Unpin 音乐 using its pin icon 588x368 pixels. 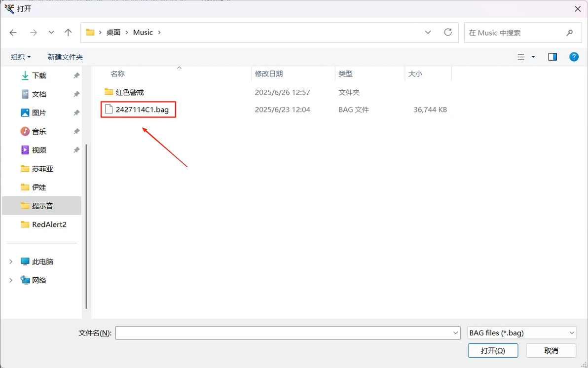76,131
